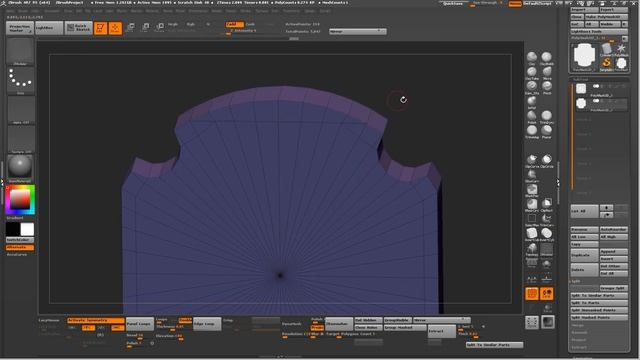
Task: Click the Quick Sketch button
Action: tap(79, 28)
